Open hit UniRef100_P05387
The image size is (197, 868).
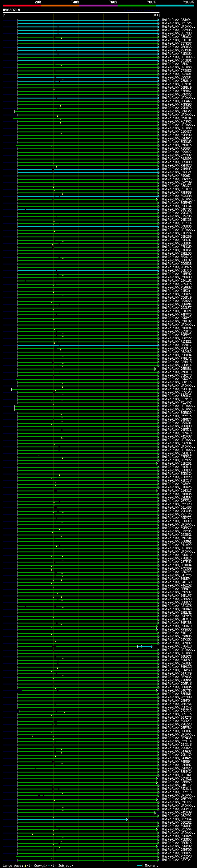(x=177, y=155)
